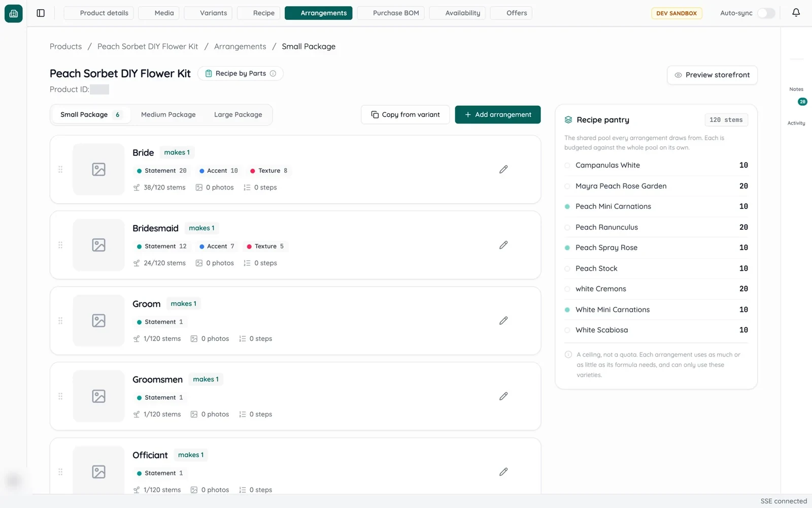Screen dimensions: 812x508
Task: Select the Medium Package variant tab
Action: [x=168, y=115]
